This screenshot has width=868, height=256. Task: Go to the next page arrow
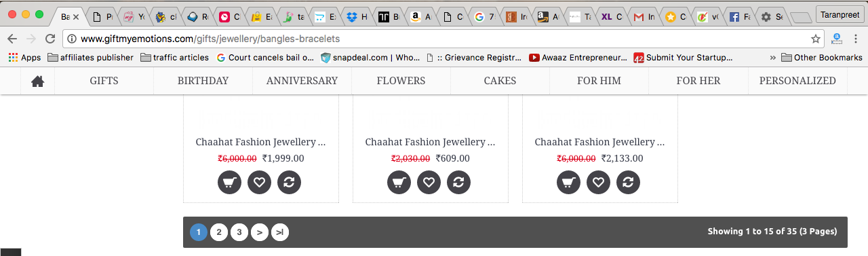pyautogui.click(x=260, y=232)
